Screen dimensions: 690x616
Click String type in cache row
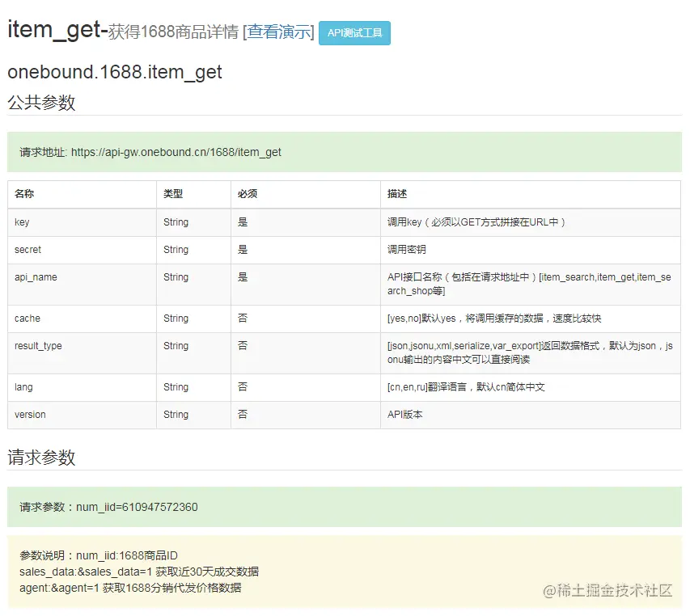[176, 319]
